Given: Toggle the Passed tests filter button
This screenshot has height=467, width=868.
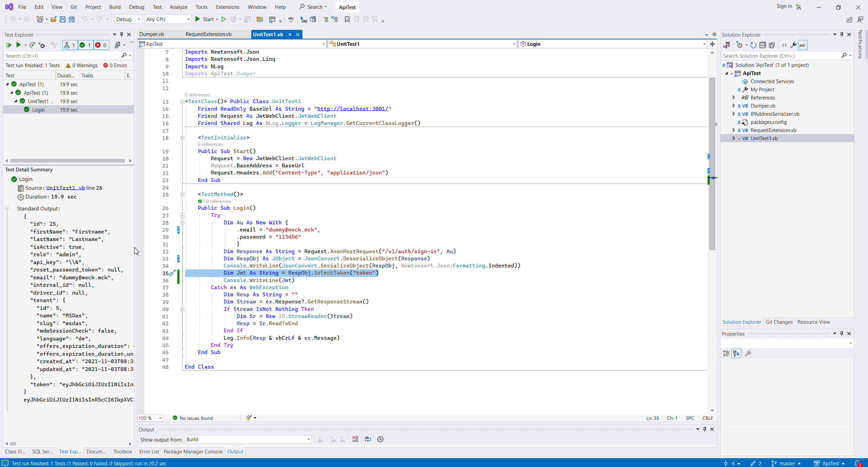Looking at the screenshot, I should point(85,45).
